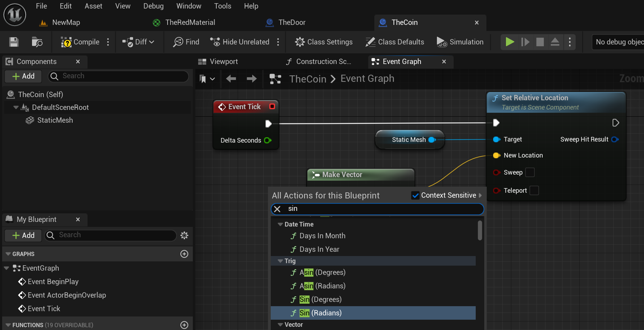Open the Tools menu
This screenshot has width=644, height=330.
point(223,6)
